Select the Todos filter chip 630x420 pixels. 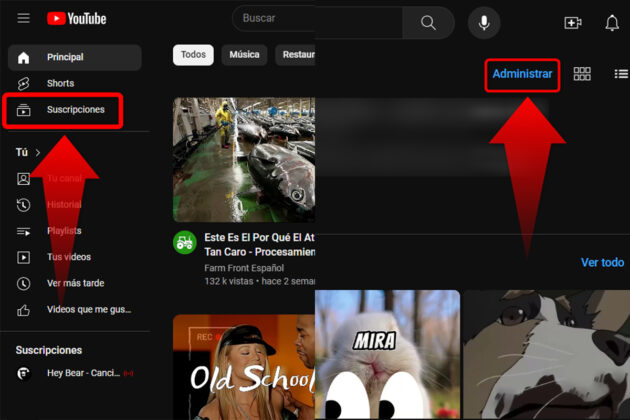click(x=193, y=55)
